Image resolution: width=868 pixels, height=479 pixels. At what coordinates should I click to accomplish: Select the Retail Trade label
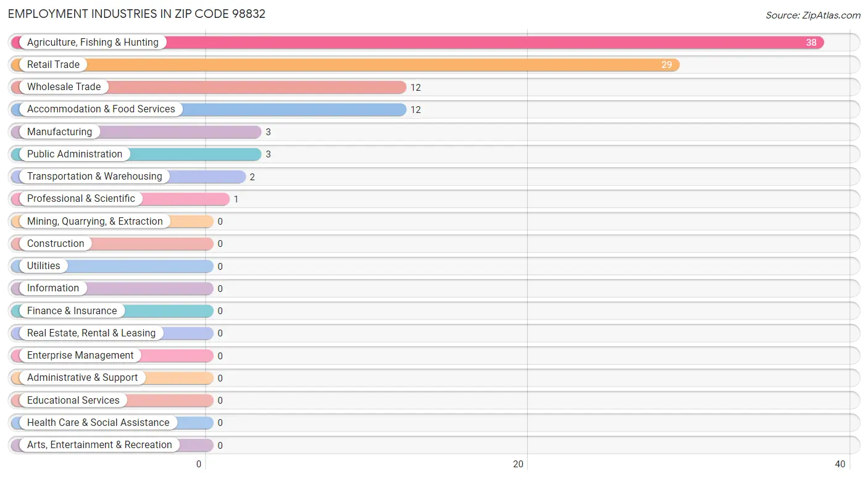(53, 64)
